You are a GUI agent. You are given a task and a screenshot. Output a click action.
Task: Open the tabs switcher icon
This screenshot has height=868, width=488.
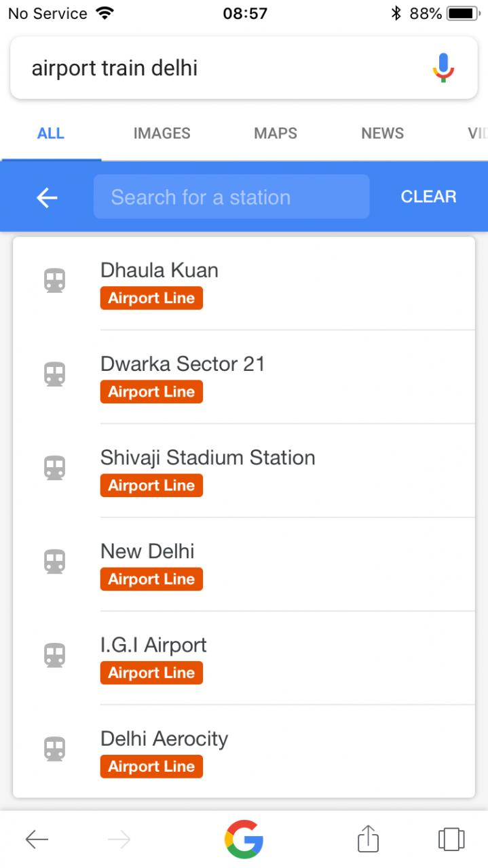(451, 839)
